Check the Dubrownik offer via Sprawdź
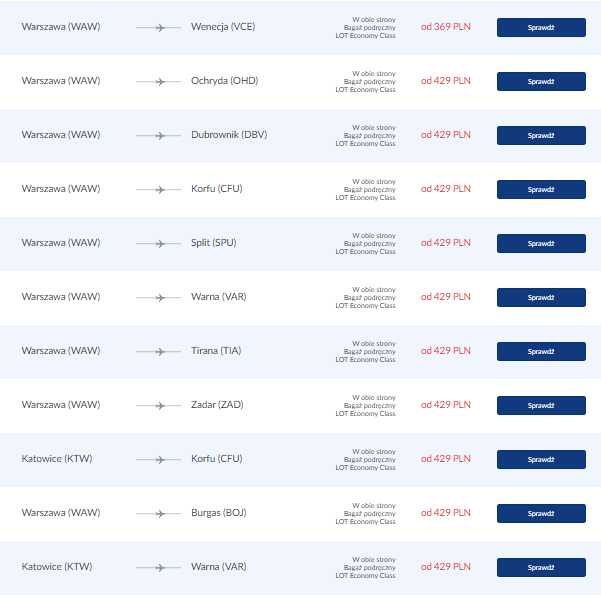This screenshot has width=601, height=596. pyautogui.click(x=541, y=136)
